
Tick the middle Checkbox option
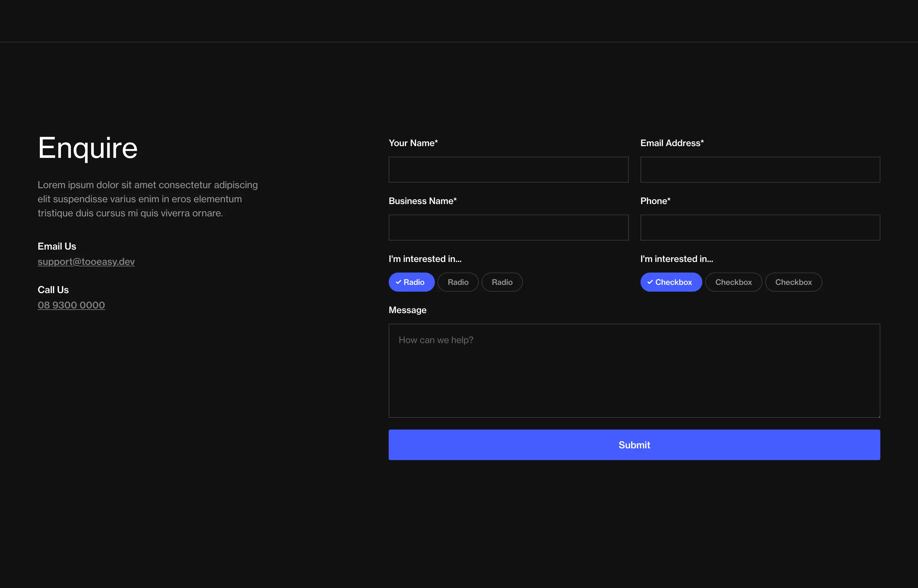[x=734, y=282]
